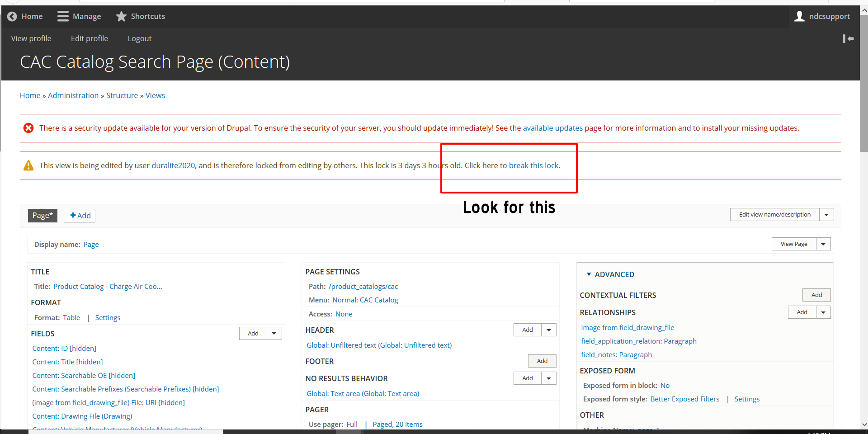Viewport: 868px width, 434px height.
Task: Expand the Fields Add dropdown arrow
Action: (x=274, y=334)
